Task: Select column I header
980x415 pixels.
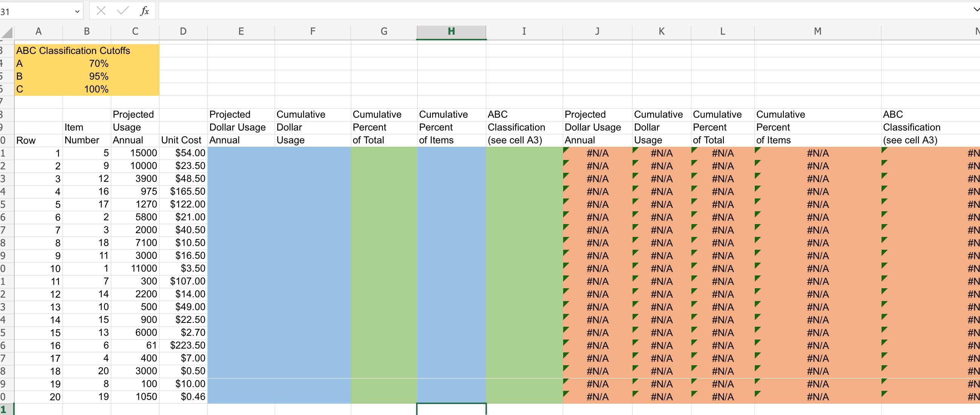Action: 524,32
